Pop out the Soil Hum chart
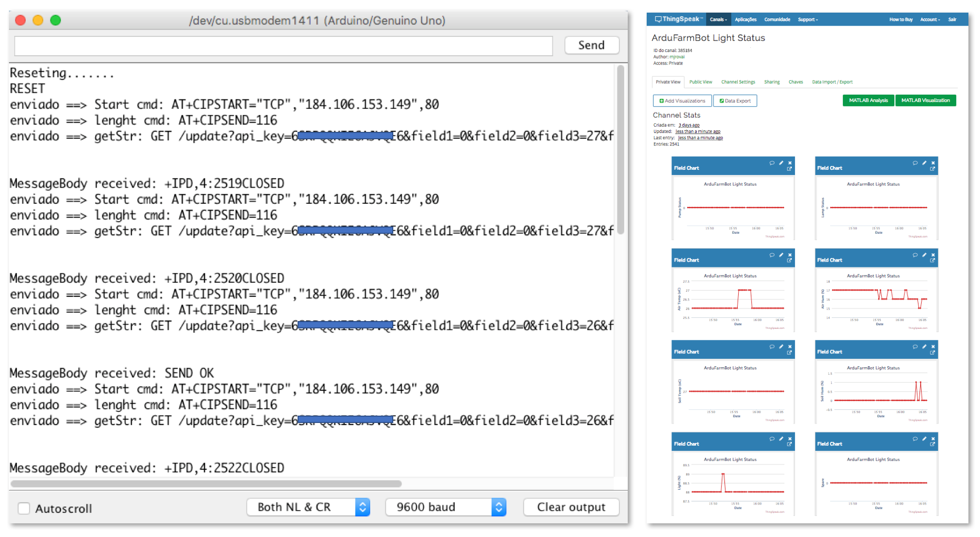The image size is (980, 537). [x=933, y=353]
